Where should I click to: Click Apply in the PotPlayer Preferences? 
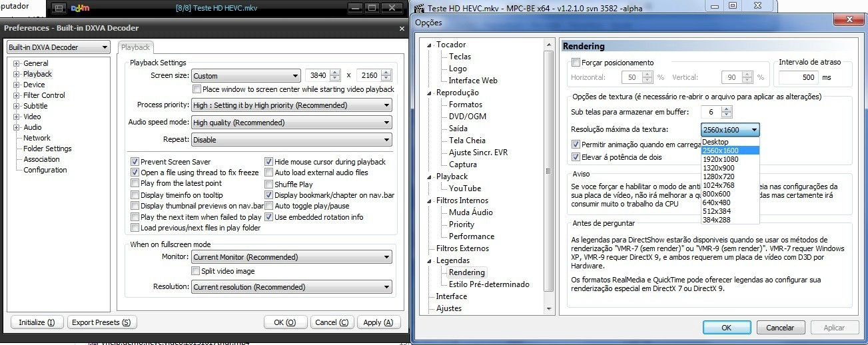coord(378,322)
